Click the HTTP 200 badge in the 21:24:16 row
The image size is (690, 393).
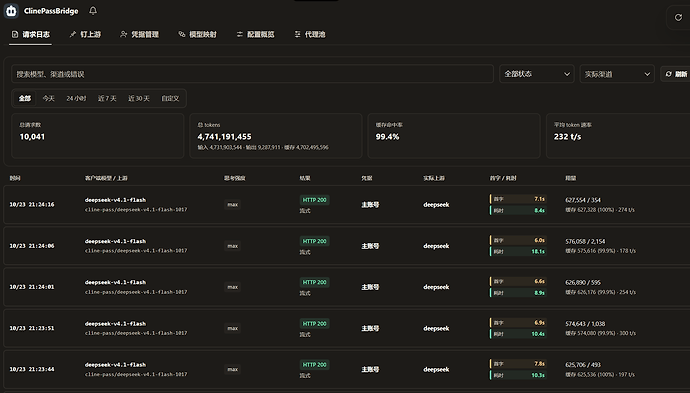[x=314, y=200]
